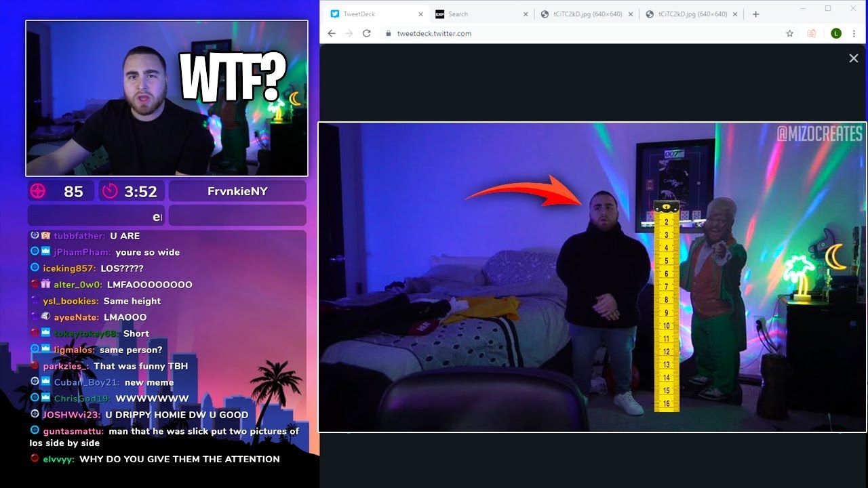The width and height of the screenshot is (868, 488).
Task: Go forward in browser history
Action: [x=349, y=33]
